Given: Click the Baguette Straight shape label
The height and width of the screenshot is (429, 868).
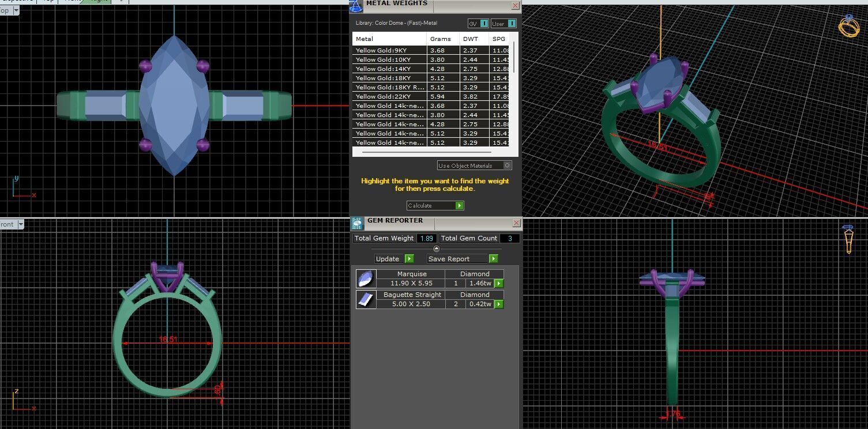Looking at the screenshot, I should click(x=412, y=295).
